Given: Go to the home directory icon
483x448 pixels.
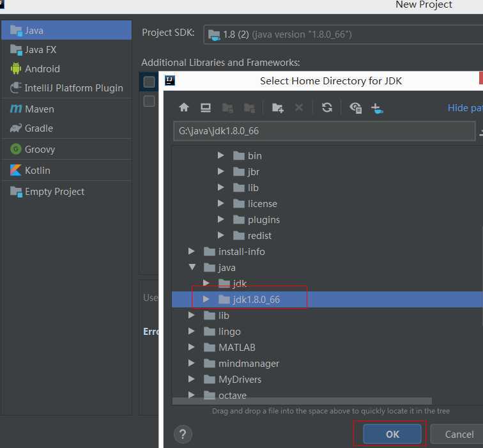Looking at the screenshot, I should [x=184, y=107].
